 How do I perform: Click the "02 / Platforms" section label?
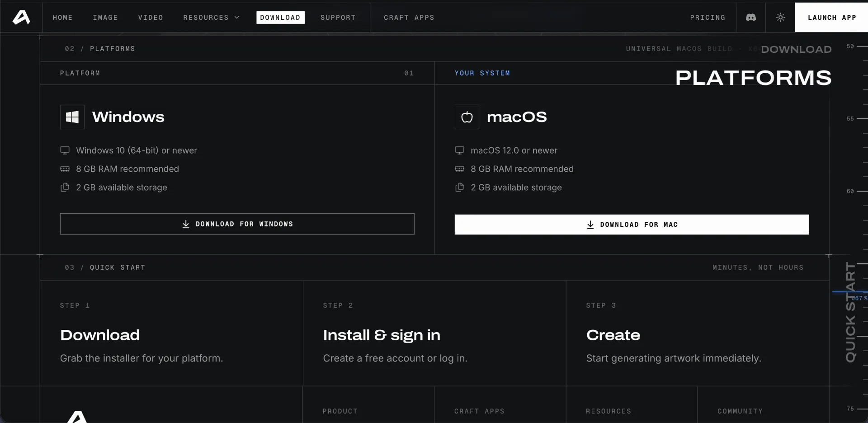coord(100,49)
